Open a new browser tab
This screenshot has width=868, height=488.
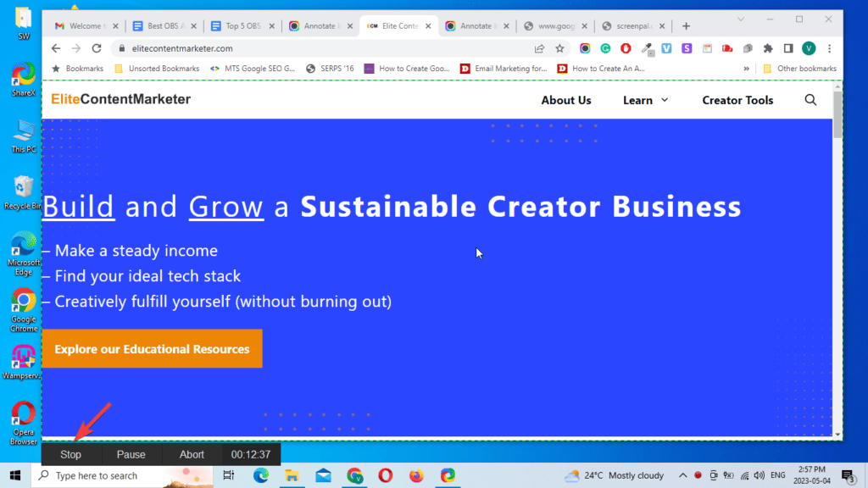point(687,26)
